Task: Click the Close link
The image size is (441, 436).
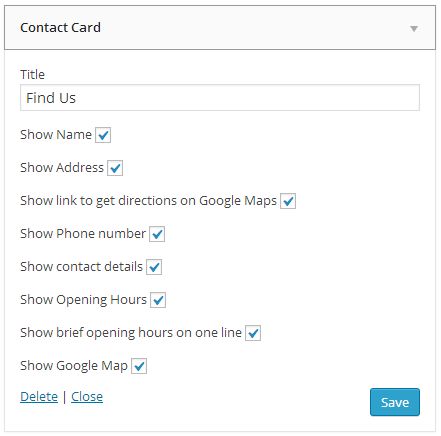Action: 87,397
